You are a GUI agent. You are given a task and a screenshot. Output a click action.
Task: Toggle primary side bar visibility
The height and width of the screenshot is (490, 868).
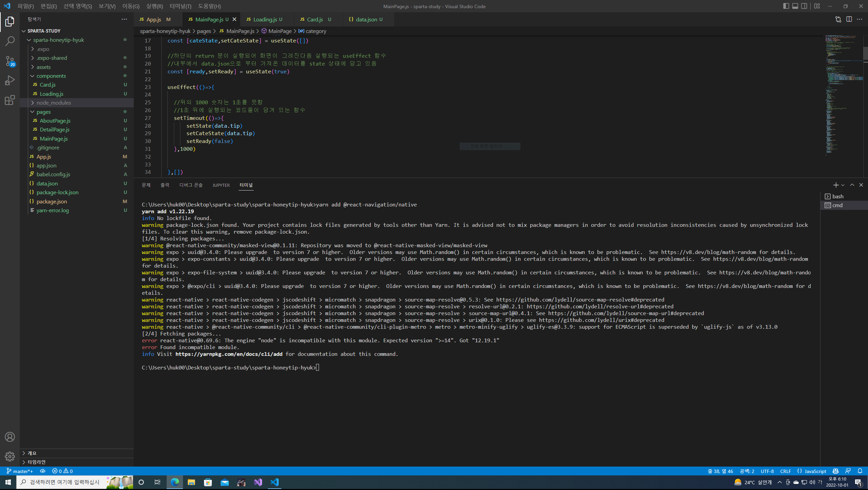(x=786, y=6)
